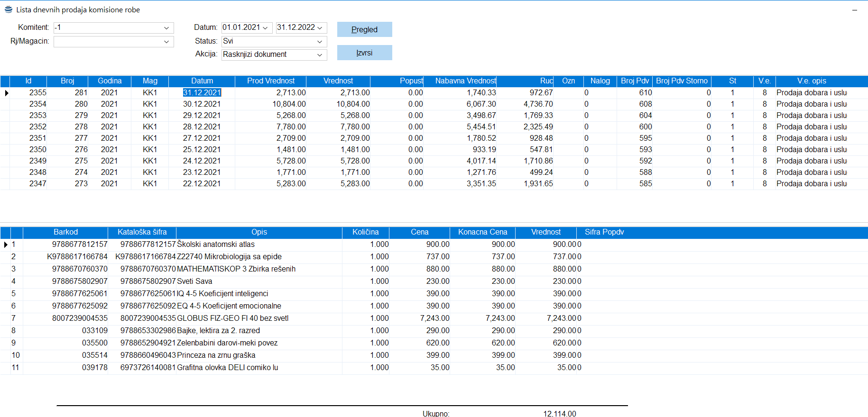This screenshot has height=417, width=868.
Task: Open the Akcija dropdown Rasknjizi dokument
Action: 320,55
